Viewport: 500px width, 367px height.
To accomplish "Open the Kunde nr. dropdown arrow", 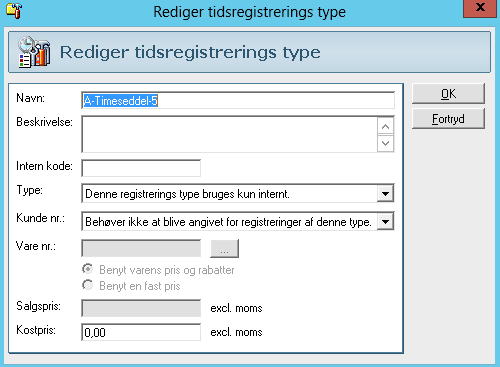I will [385, 222].
